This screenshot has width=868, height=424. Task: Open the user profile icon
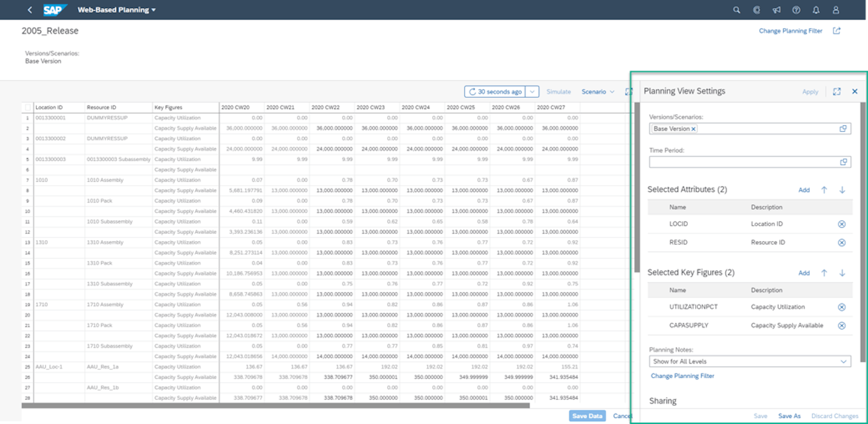pos(836,10)
